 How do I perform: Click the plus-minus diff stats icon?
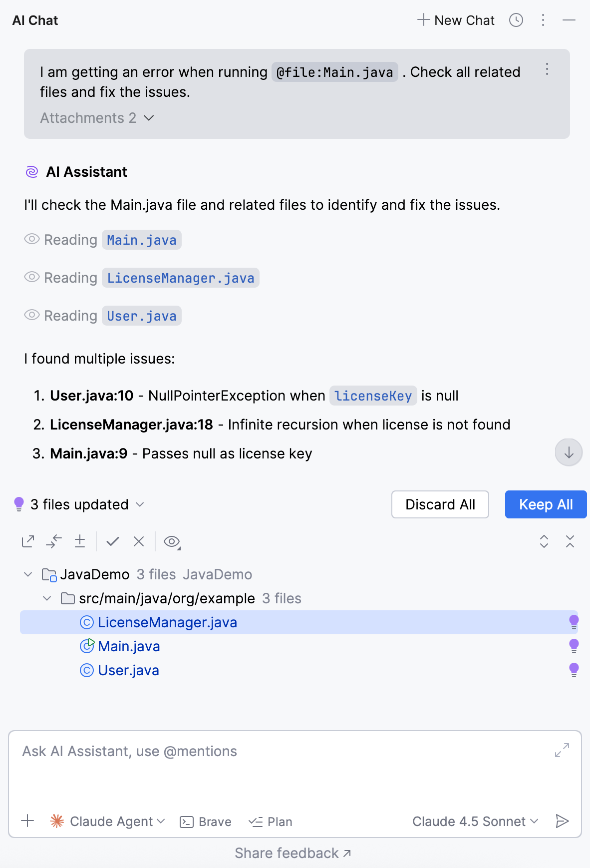pyautogui.click(x=80, y=541)
